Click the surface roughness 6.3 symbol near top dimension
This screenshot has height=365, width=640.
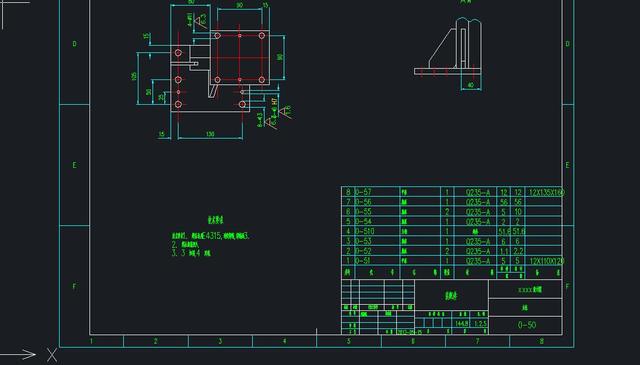[201, 21]
